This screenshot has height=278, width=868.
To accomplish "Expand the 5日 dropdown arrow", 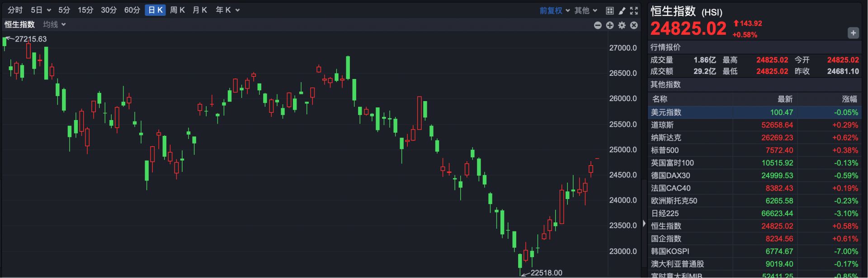I will coord(49,10).
